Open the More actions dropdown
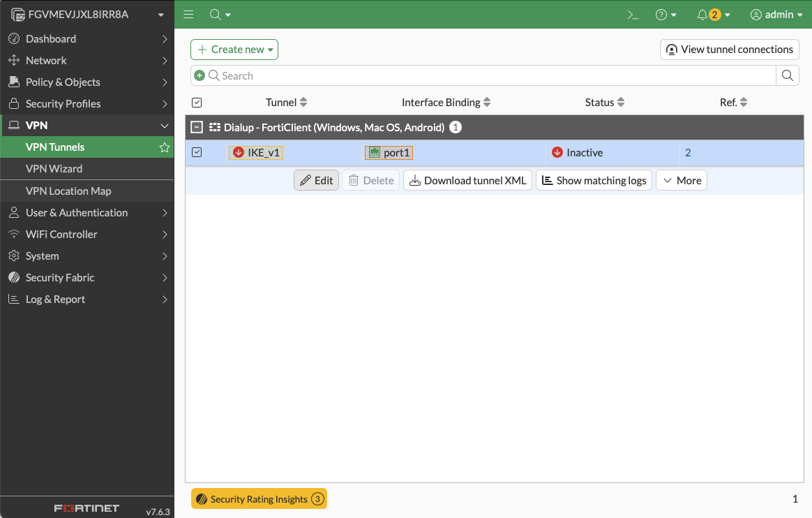This screenshot has width=812, height=518. [x=682, y=180]
